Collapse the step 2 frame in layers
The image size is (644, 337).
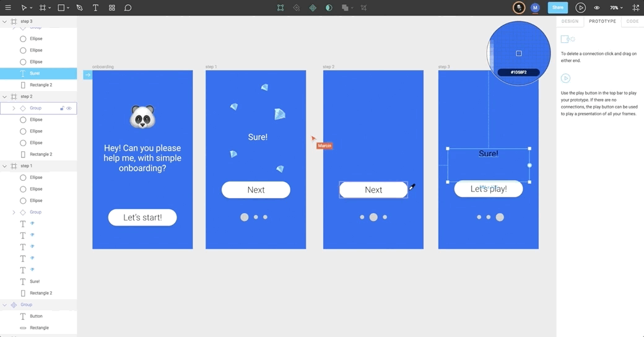(4, 97)
